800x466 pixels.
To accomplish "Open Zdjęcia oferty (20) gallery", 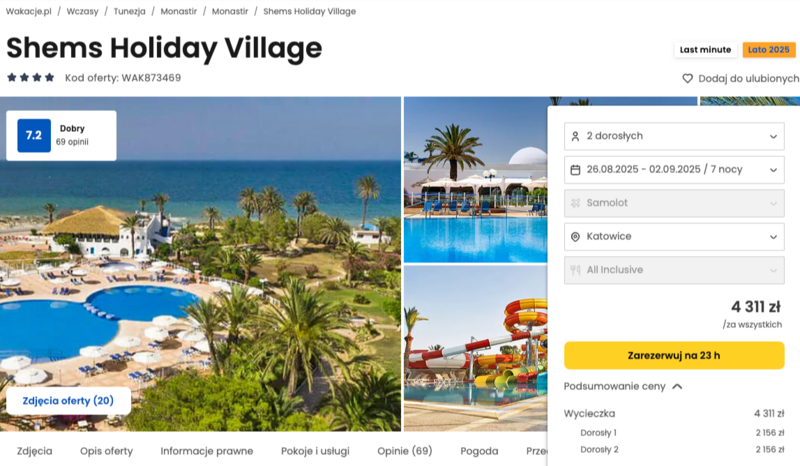I will point(68,401).
